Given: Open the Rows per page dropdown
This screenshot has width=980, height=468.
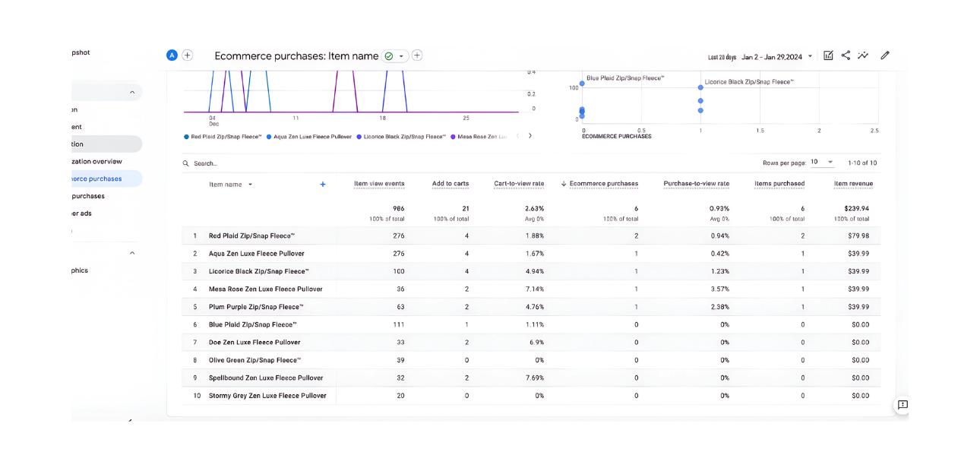Looking at the screenshot, I should pyautogui.click(x=821, y=163).
